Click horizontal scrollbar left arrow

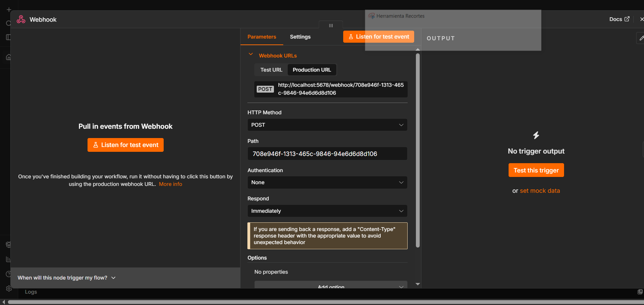[x=3, y=302]
